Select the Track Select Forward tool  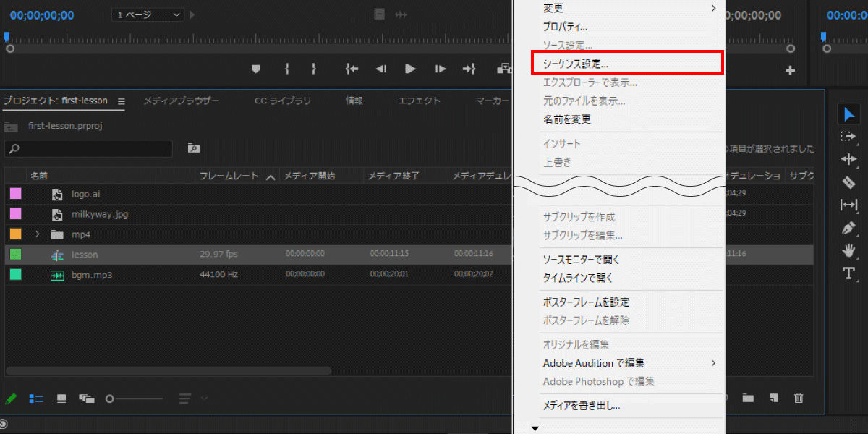tap(848, 136)
